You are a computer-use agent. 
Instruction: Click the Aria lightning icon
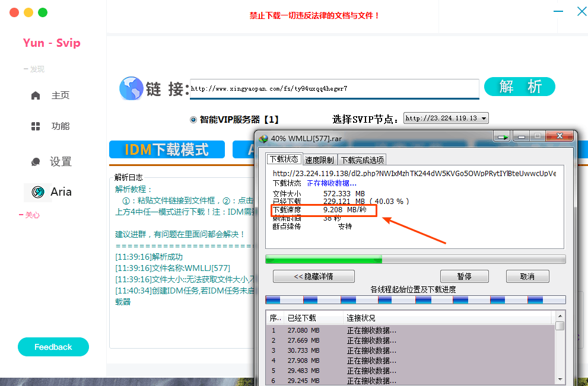[x=38, y=192]
